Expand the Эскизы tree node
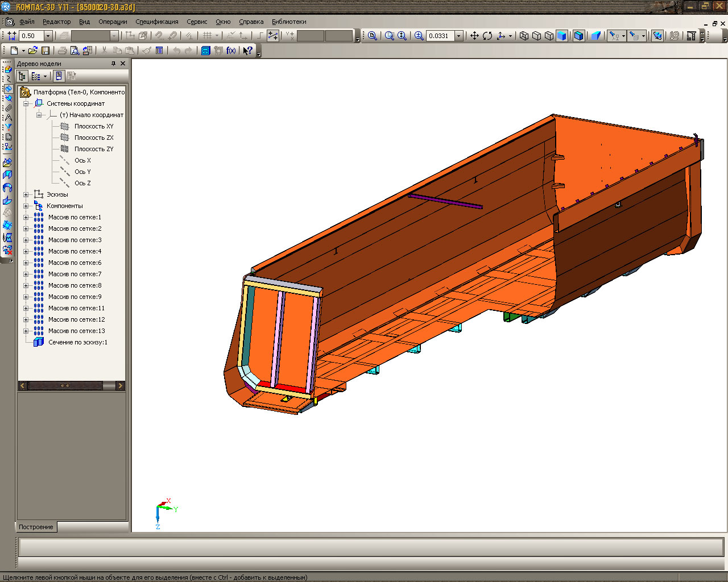The height and width of the screenshot is (582, 728). (26, 194)
